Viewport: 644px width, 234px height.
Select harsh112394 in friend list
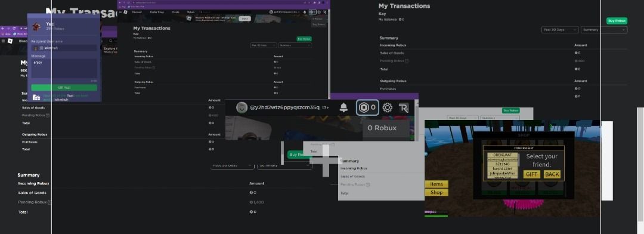point(502,168)
